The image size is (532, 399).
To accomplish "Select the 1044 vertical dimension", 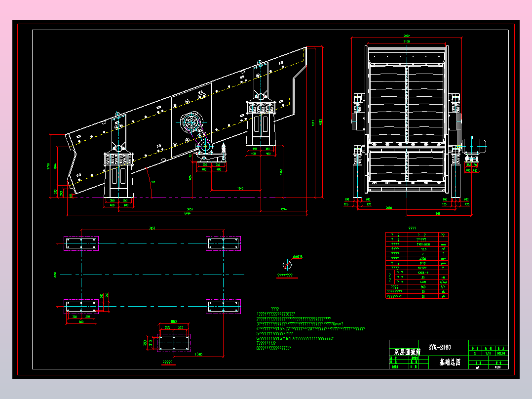I will pyautogui.click(x=55, y=166).
